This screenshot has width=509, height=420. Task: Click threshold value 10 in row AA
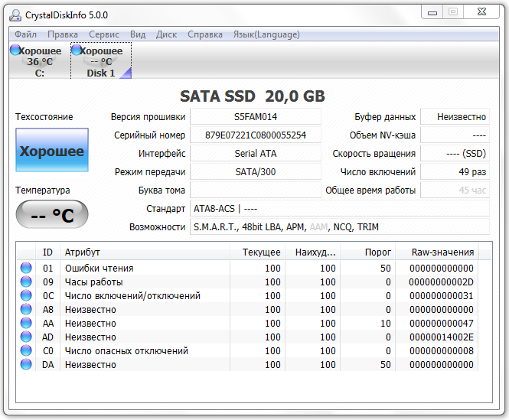(x=386, y=324)
